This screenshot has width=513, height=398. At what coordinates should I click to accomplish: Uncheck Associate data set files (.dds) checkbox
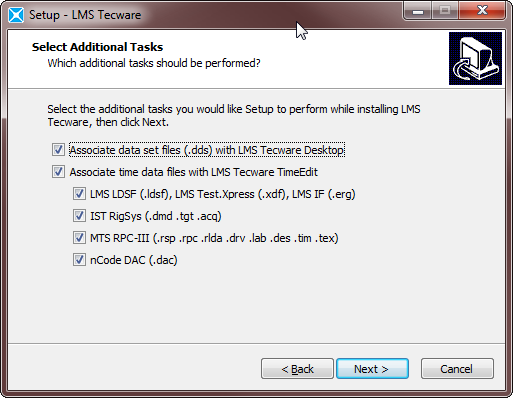tap(58, 150)
